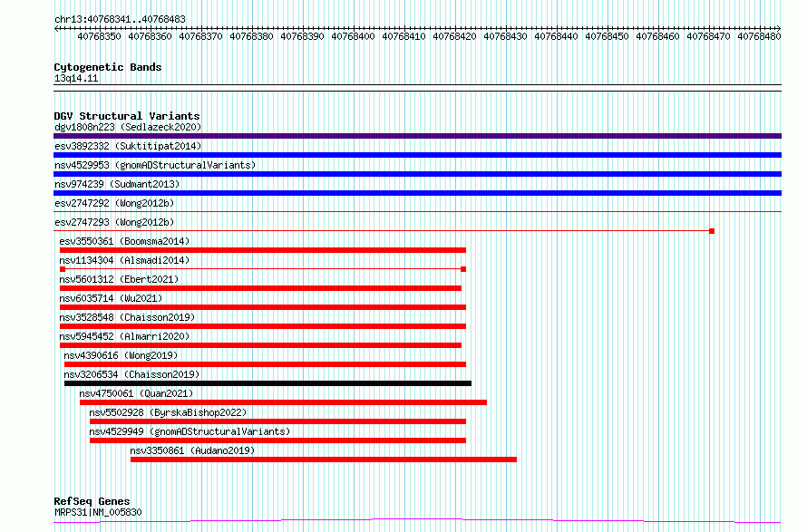
Task: Open variant esv3892332 (Suktitipat2014) label
Action: coord(128,146)
